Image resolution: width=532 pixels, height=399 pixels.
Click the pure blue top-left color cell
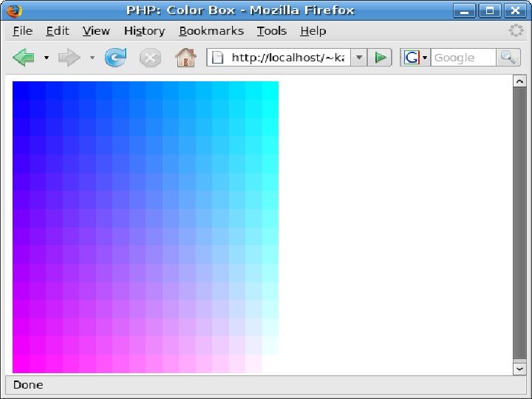[x=21, y=90]
